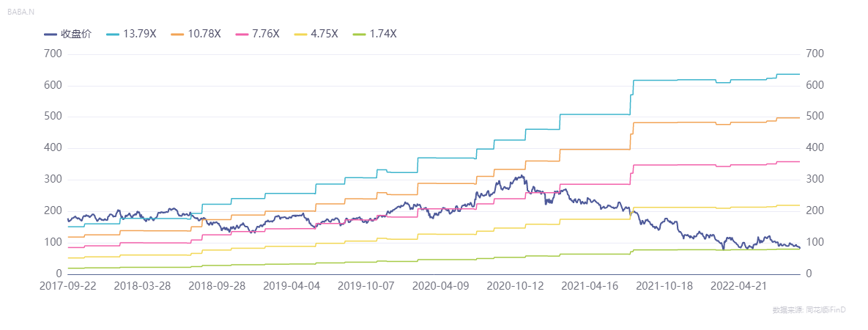Pick the 2019-10-07 date label
This screenshot has width=868, height=330.
coord(366,286)
